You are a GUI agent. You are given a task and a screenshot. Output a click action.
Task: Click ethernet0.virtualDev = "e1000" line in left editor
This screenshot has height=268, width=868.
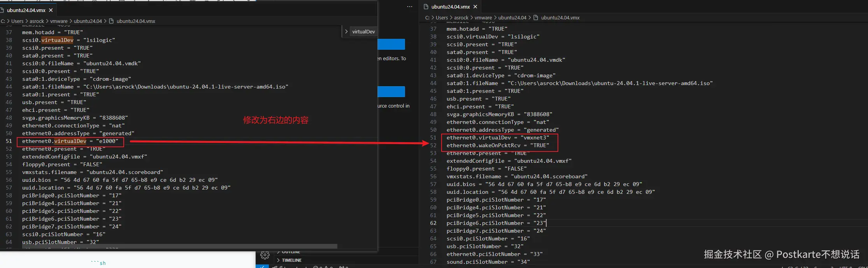[70, 141]
